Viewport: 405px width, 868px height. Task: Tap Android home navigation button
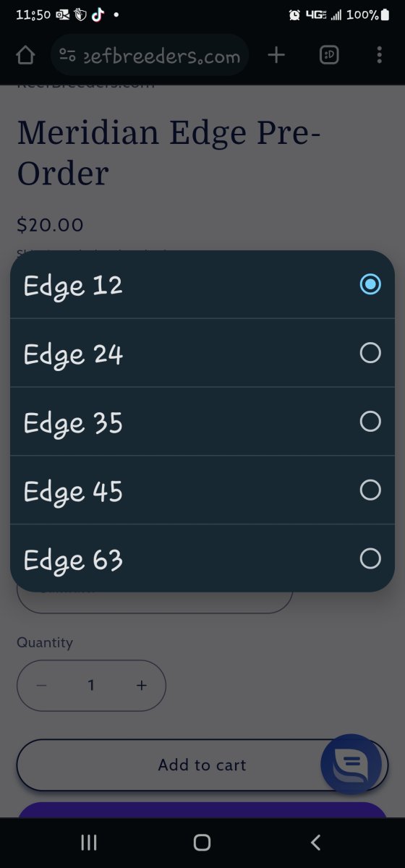click(202, 842)
